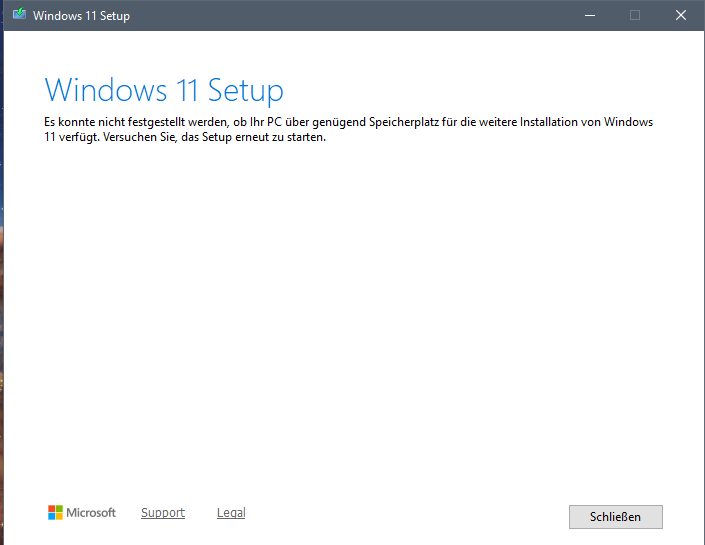Minimize the Windows 11 Setup window

tap(590, 15)
